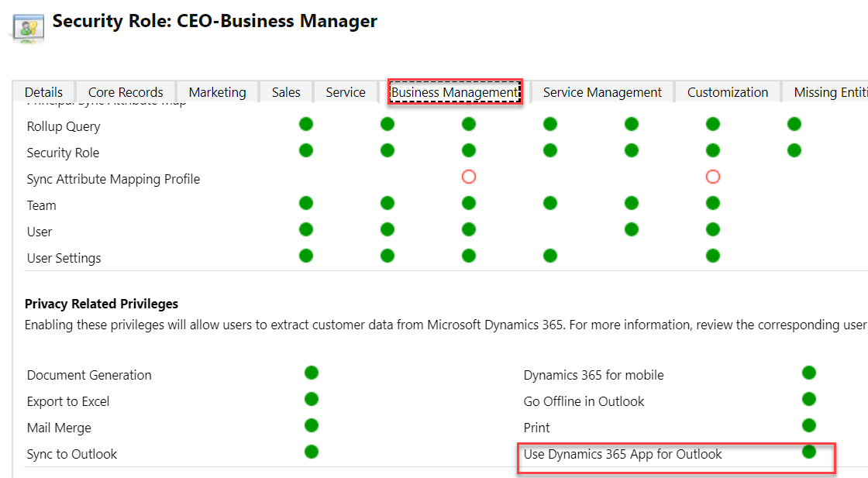Click the User row's first privilege dot
Image resolution: width=868 pixels, height=478 pixels.
tap(306, 229)
